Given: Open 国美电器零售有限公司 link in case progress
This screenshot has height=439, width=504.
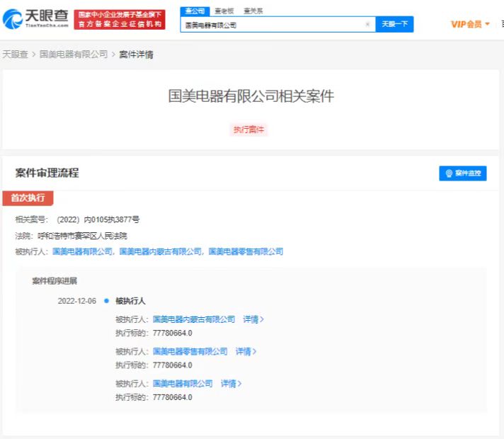Looking at the screenshot, I should (x=190, y=351).
